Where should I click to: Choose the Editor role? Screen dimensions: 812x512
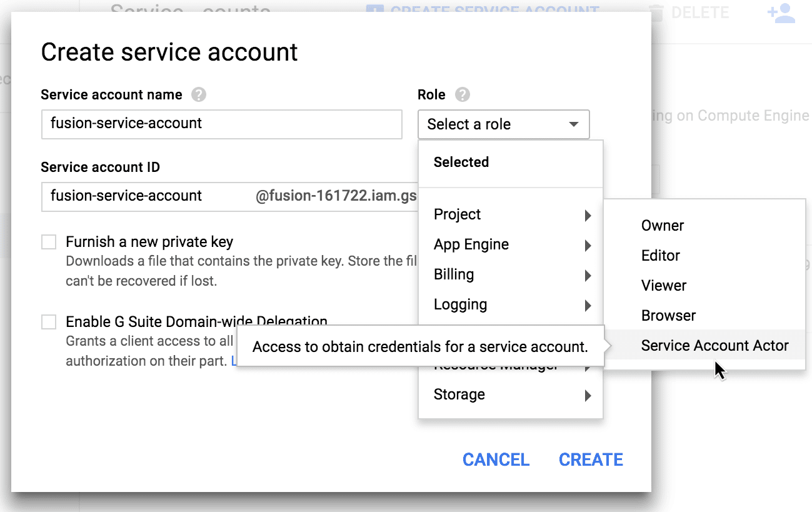point(660,256)
